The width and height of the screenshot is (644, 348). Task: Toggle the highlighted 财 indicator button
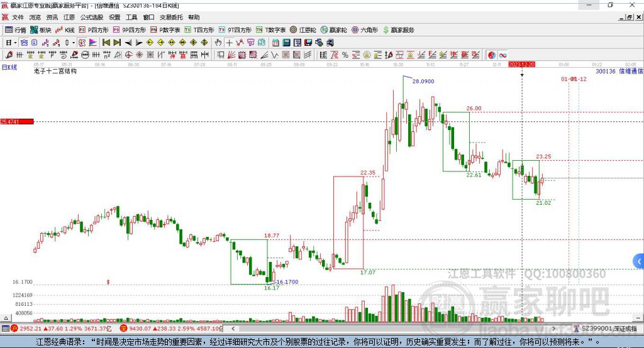(x=82, y=43)
